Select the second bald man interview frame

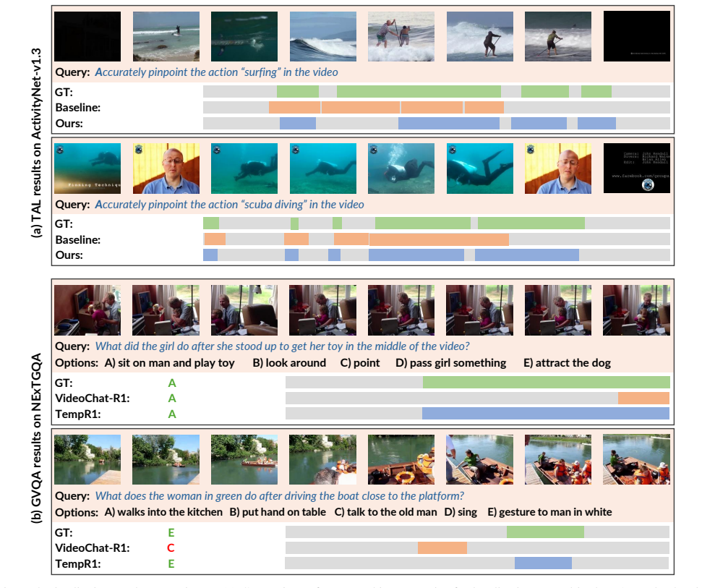tap(558, 169)
